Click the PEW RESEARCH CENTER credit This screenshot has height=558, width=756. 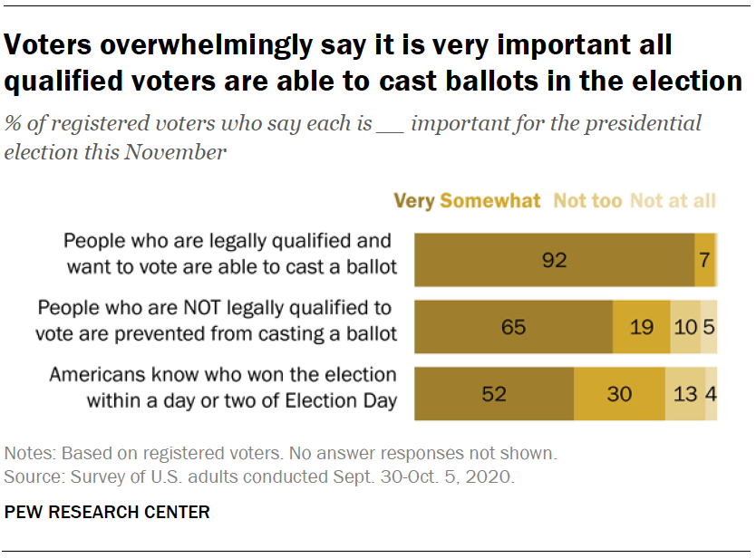[107, 512]
